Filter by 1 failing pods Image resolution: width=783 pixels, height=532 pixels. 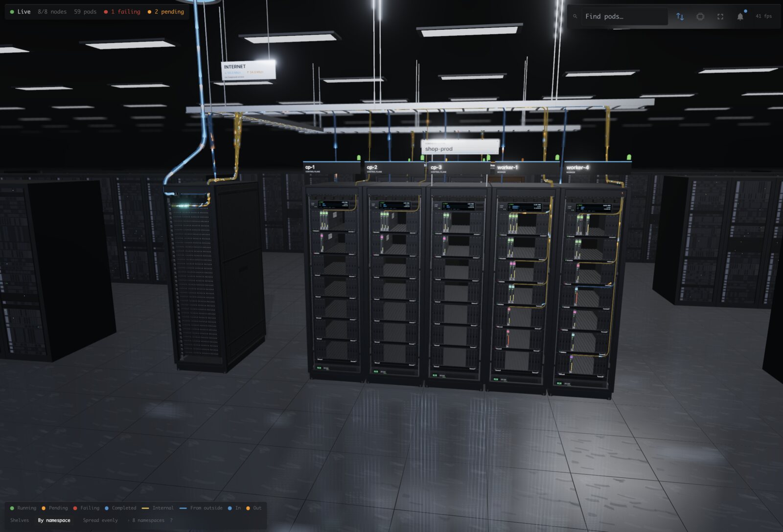[x=122, y=12]
